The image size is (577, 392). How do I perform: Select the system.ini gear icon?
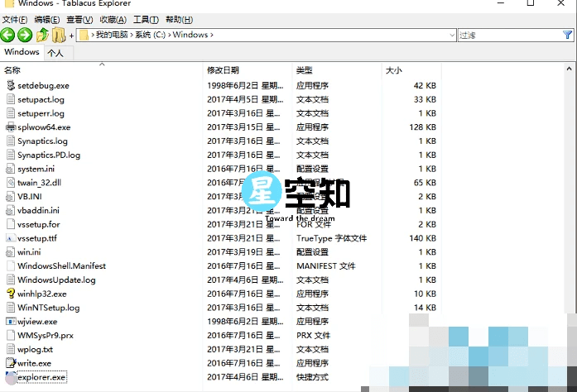click(x=11, y=169)
